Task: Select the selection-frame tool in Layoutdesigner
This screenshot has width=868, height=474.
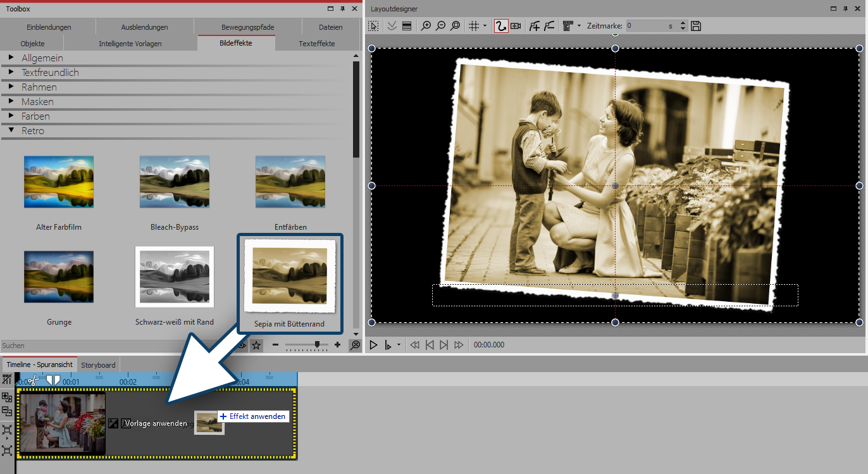Action: pyautogui.click(x=374, y=26)
